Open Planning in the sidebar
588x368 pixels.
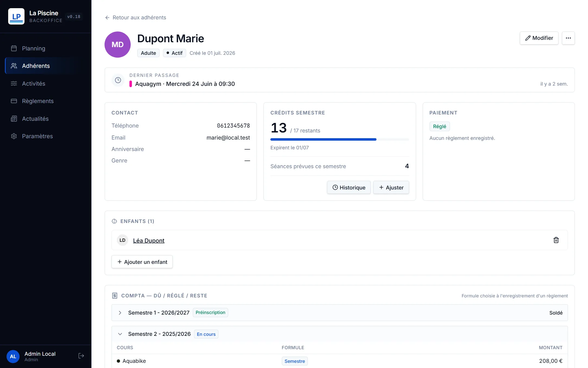[x=46, y=48]
